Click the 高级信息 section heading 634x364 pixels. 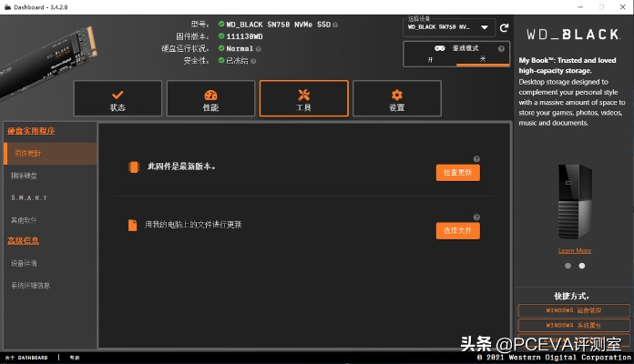point(23,241)
